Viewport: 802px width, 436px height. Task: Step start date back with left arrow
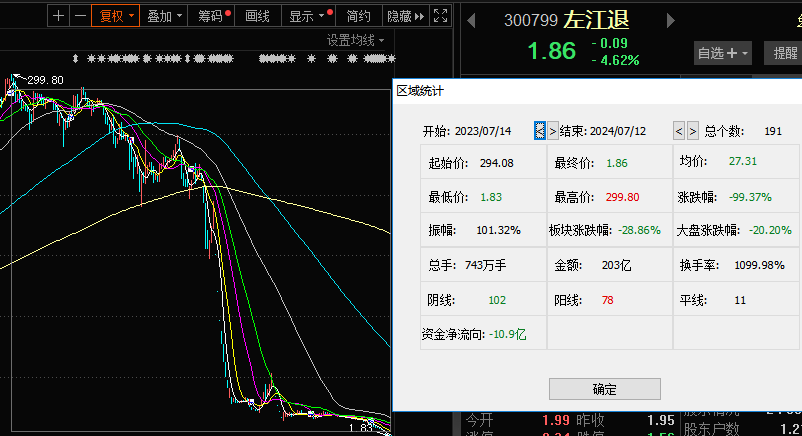pos(540,131)
